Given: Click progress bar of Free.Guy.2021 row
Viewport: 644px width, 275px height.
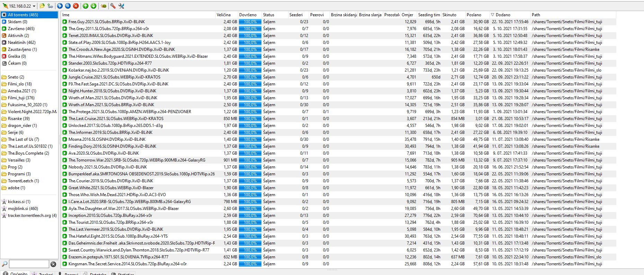Looking at the screenshot, I should [250, 22].
